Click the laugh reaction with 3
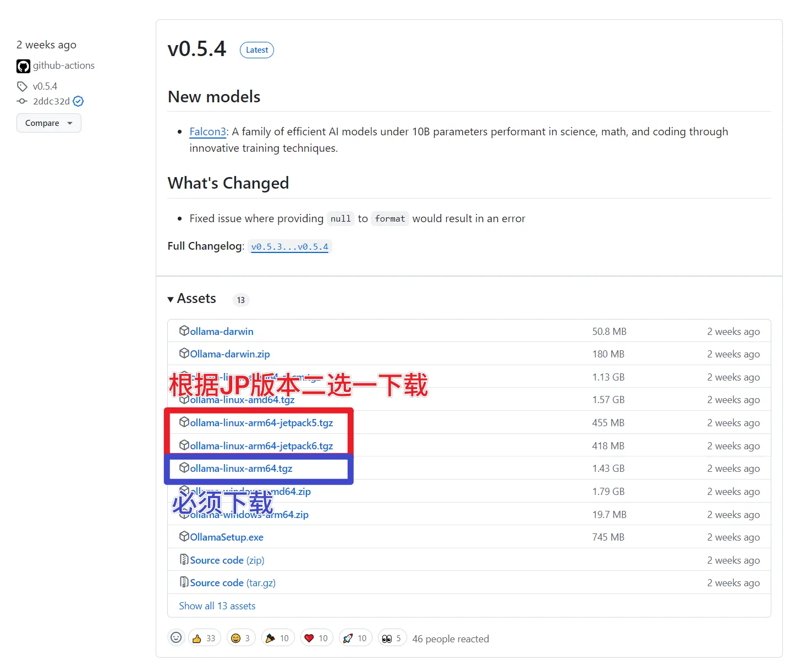Screen dimensions: 795x672 click(241, 638)
